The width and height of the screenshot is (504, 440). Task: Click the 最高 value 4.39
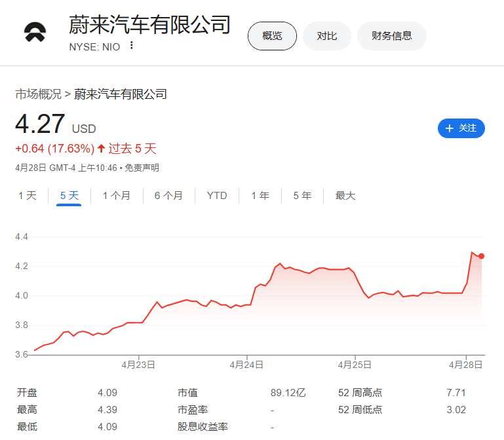107,409
